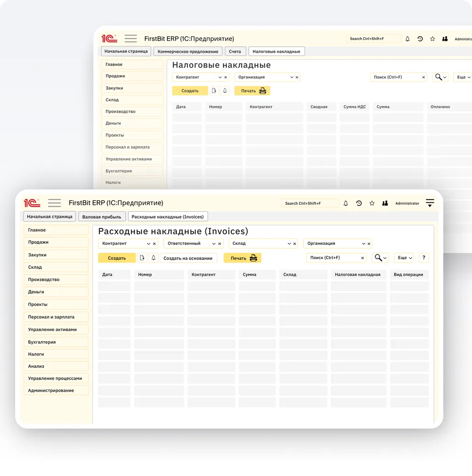The height and width of the screenshot is (476, 472).
Task: Click the document copy icon next to front Создать
Action: (x=142, y=258)
